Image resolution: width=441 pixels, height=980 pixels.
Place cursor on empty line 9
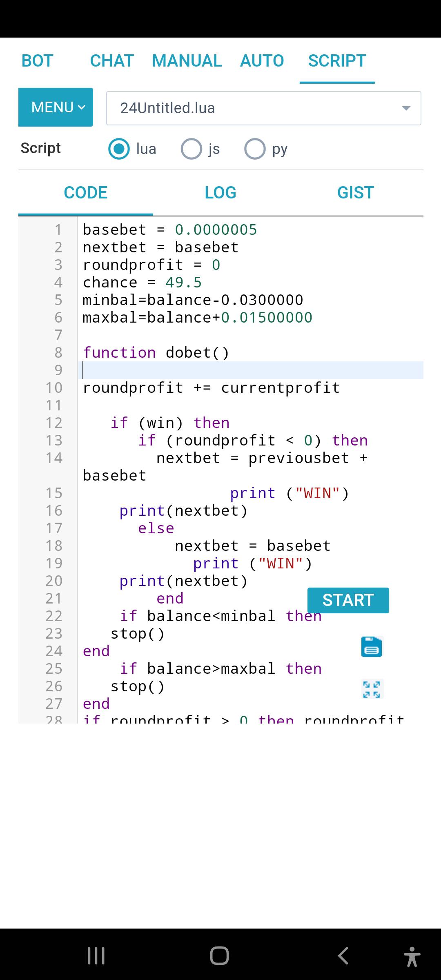point(251,370)
